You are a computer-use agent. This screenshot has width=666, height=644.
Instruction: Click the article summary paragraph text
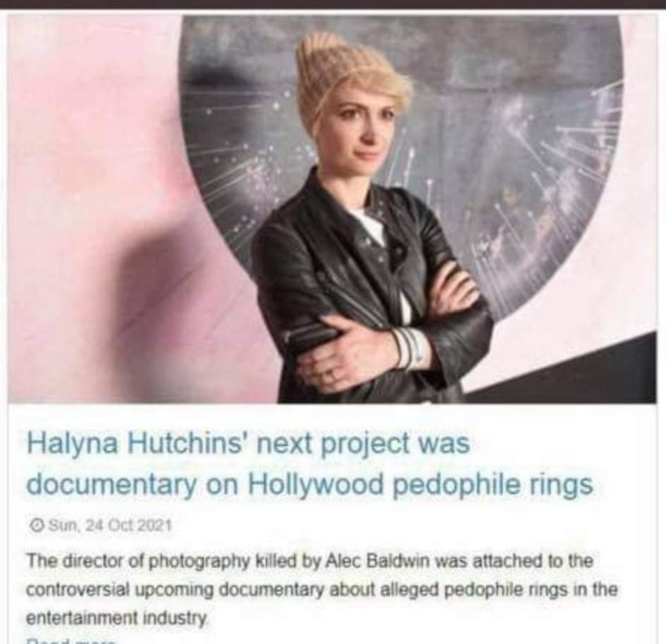[321, 589]
